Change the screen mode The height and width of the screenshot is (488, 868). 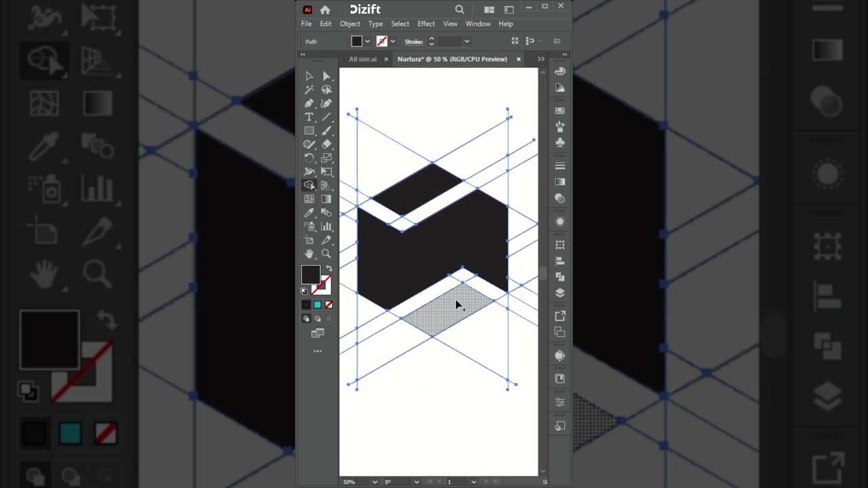point(317,333)
